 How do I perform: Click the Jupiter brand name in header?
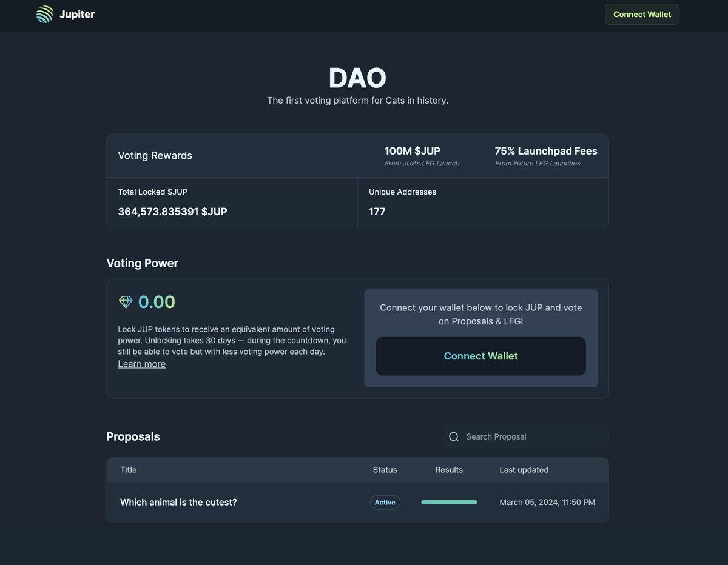tap(77, 14)
